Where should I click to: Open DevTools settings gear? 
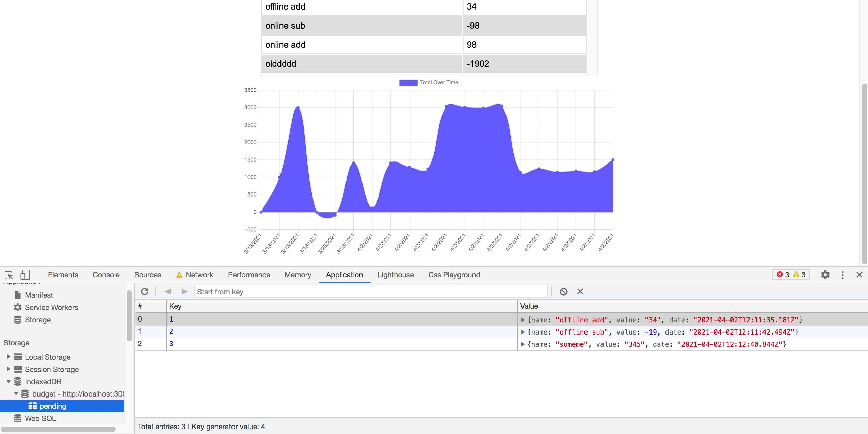tap(826, 275)
